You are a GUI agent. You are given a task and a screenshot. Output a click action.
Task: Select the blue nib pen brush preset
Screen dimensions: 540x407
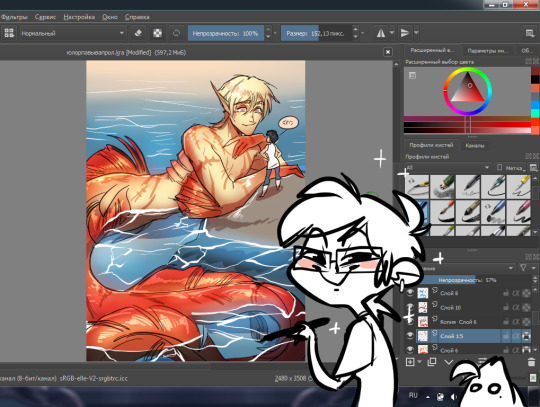click(494, 186)
